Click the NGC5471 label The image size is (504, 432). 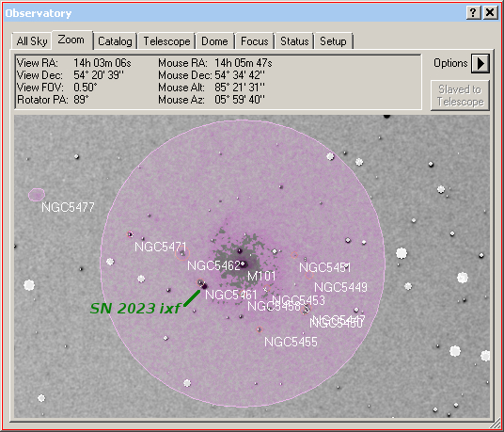[x=161, y=247]
